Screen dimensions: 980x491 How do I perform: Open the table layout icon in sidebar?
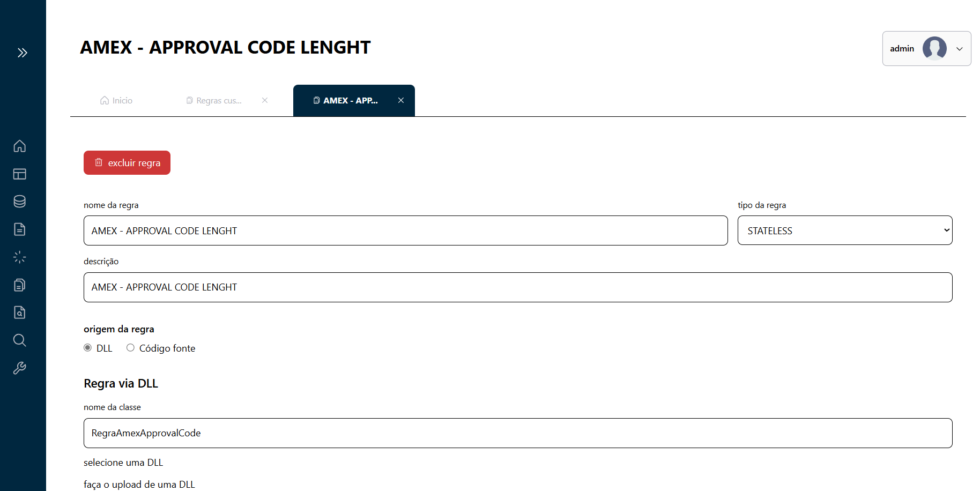point(20,174)
